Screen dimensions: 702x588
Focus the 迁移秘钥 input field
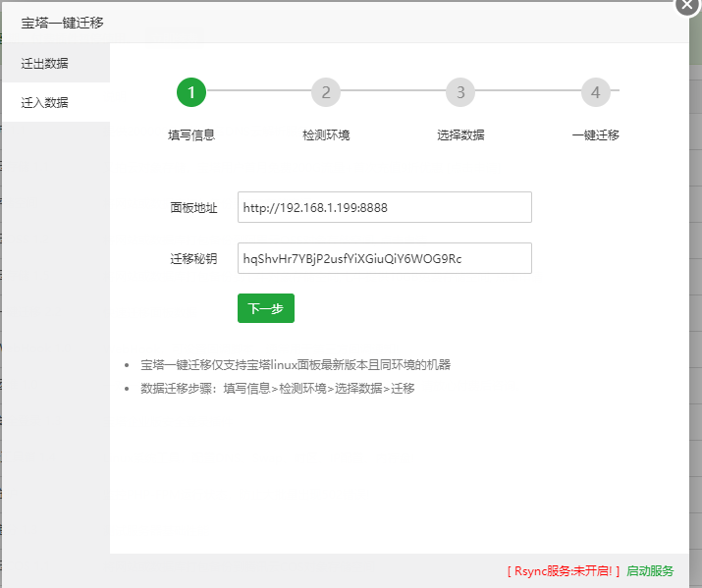(385, 258)
